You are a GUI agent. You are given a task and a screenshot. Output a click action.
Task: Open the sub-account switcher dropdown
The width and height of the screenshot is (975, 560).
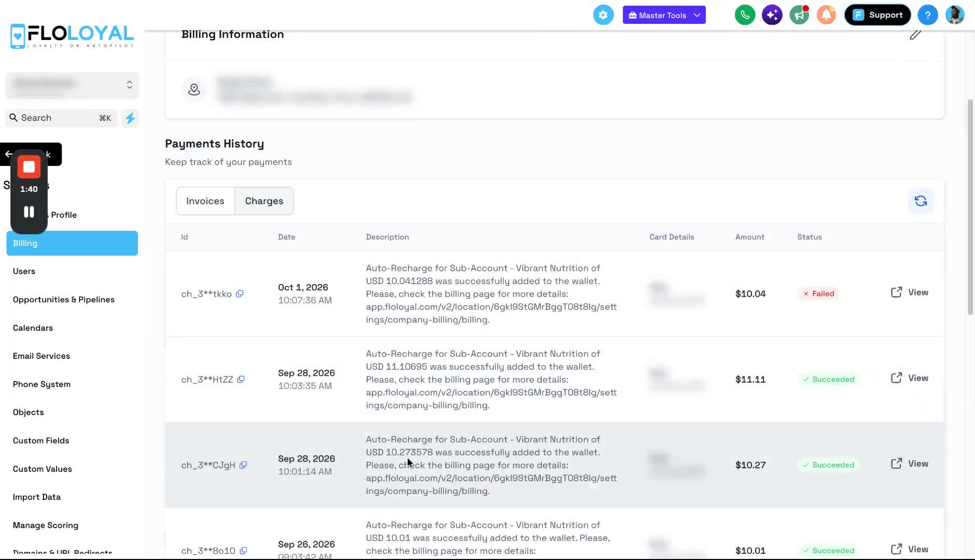point(72,85)
